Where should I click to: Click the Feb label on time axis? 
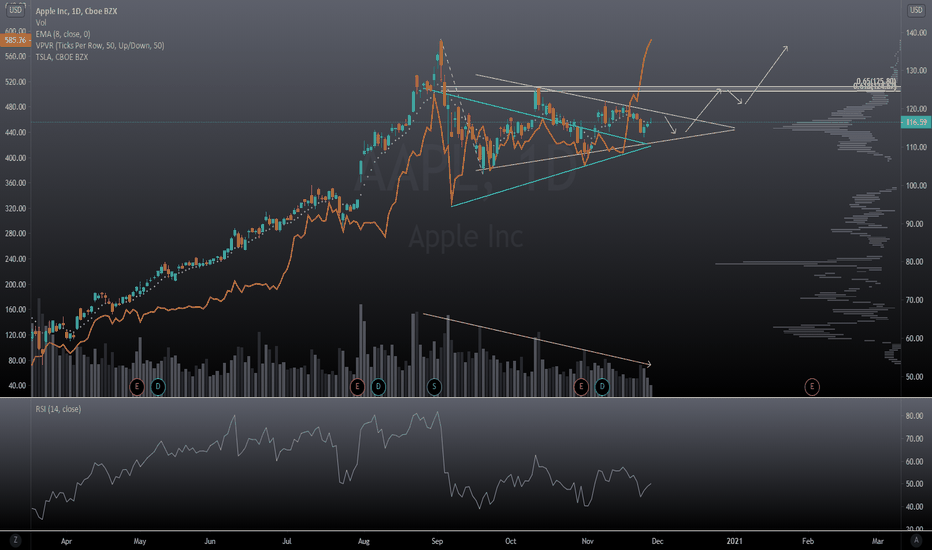808,541
